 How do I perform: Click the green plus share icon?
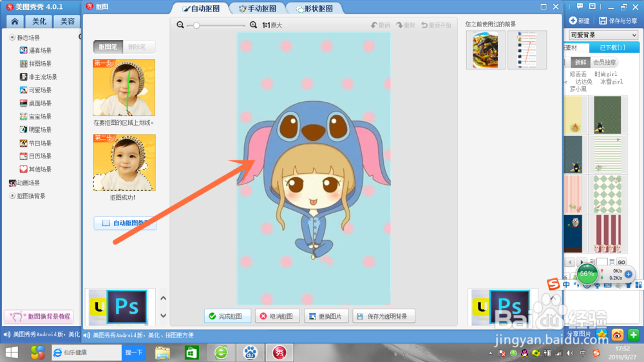(x=633, y=335)
